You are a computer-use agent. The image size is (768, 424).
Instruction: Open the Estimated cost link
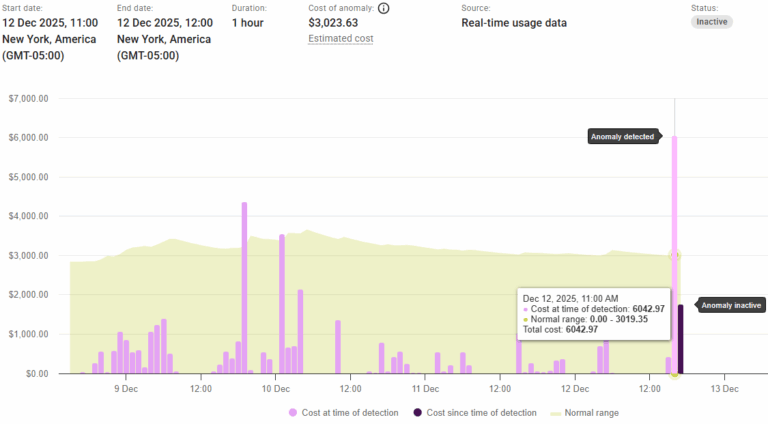pos(339,38)
